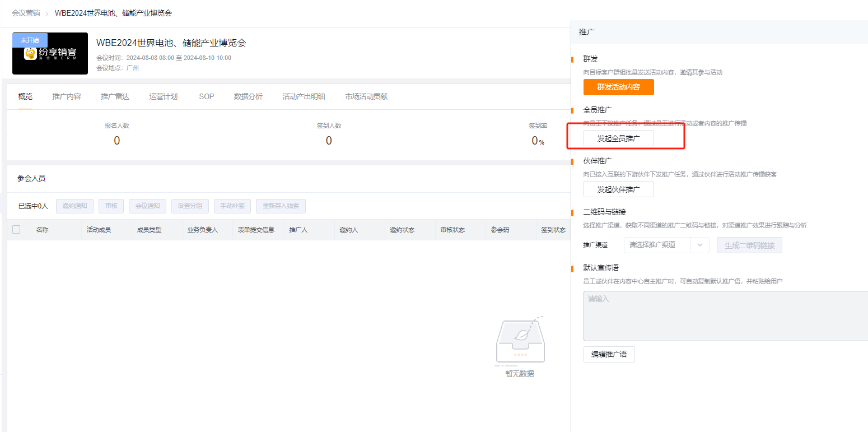This screenshot has height=432, width=868.
Task: Open the 市场活动贡献 tab
Action: 366,96
